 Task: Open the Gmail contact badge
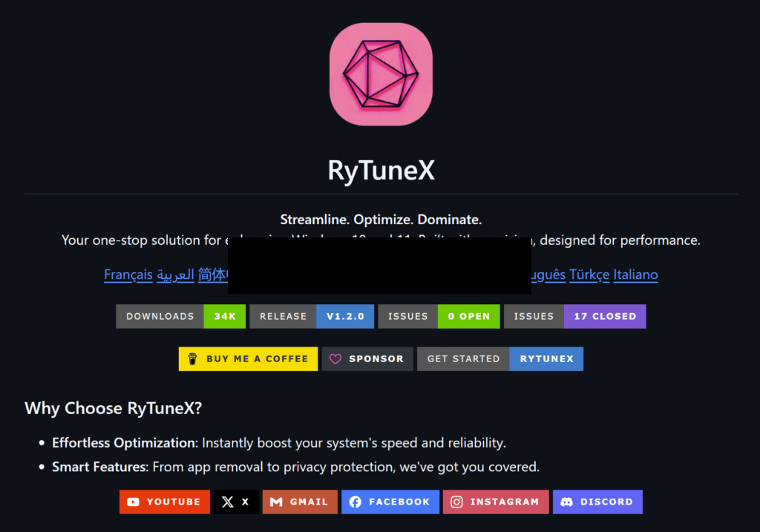[300, 502]
